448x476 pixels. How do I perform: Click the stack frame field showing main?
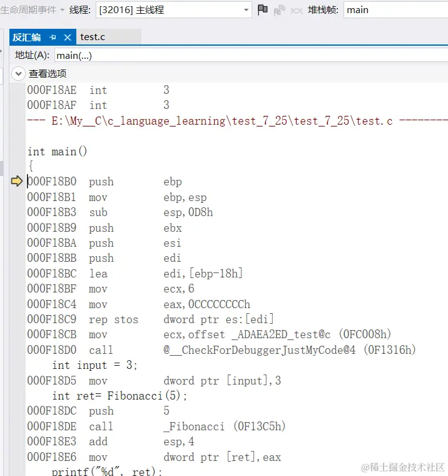point(395,10)
